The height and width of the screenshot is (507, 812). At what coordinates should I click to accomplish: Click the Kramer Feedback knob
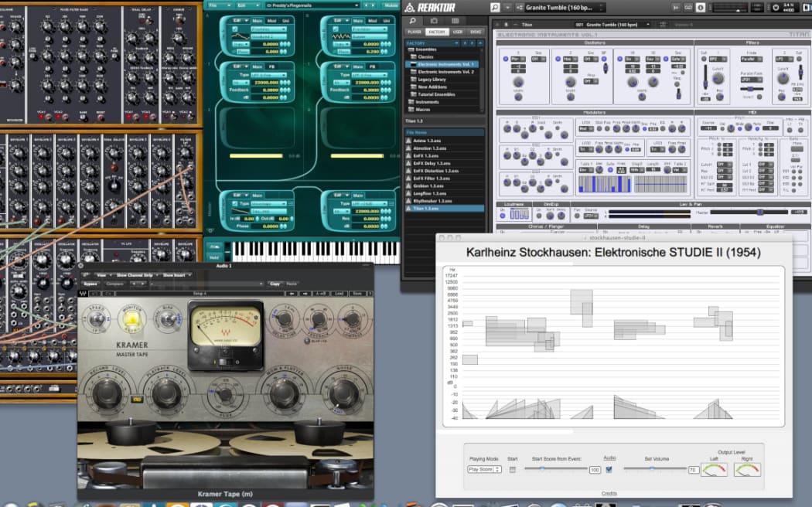click(x=318, y=319)
